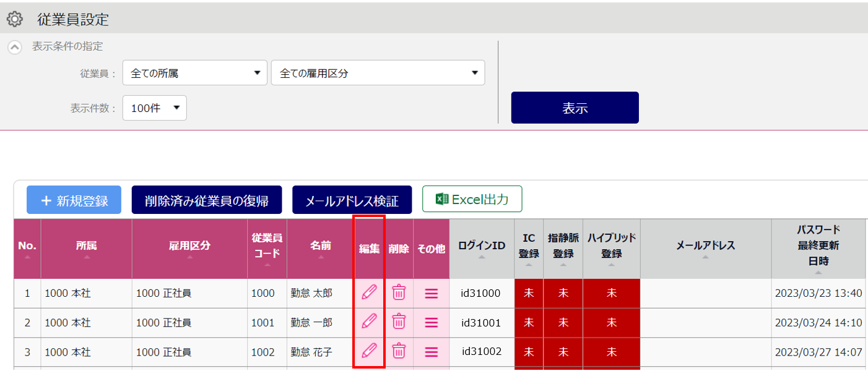Click the timestamp 2023/03/27 14:07
The image size is (868, 371).
click(818, 352)
